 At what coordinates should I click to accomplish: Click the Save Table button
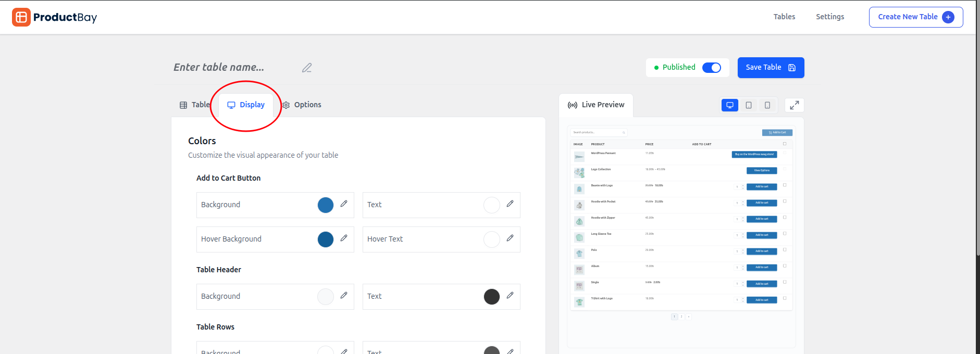click(x=771, y=68)
